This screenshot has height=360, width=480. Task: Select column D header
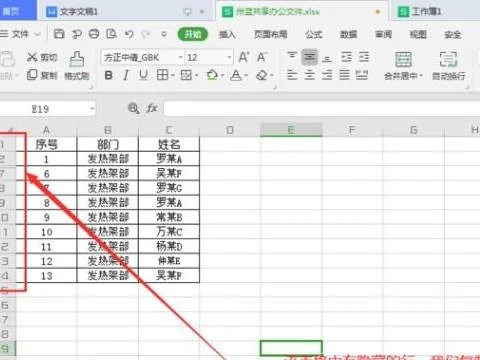pyautogui.click(x=230, y=130)
